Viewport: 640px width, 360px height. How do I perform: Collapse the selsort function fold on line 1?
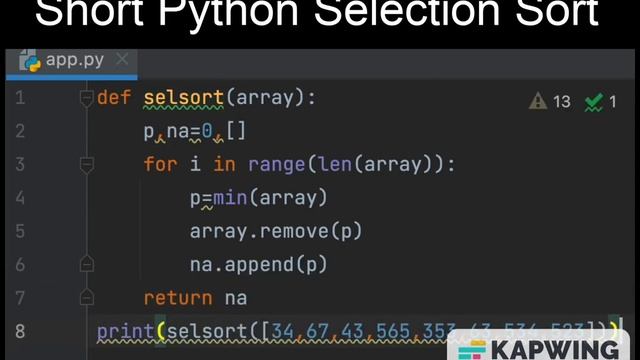coord(87,98)
